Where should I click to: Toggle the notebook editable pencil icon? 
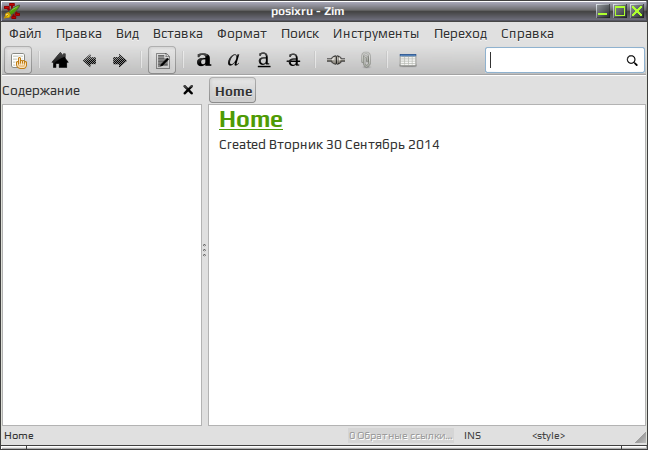pyautogui.click(x=162, y=61)
